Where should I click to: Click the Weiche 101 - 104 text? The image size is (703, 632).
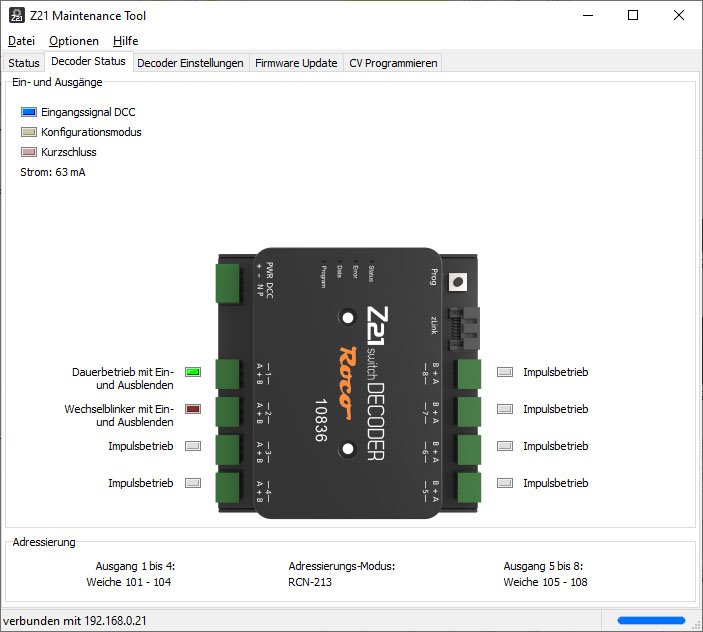(129, 582)
